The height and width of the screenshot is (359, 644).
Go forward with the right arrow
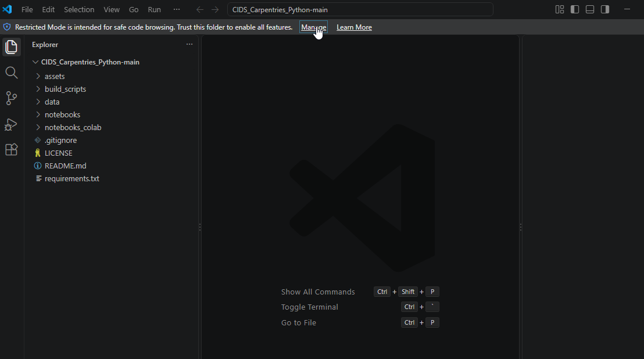pos(215,9)
